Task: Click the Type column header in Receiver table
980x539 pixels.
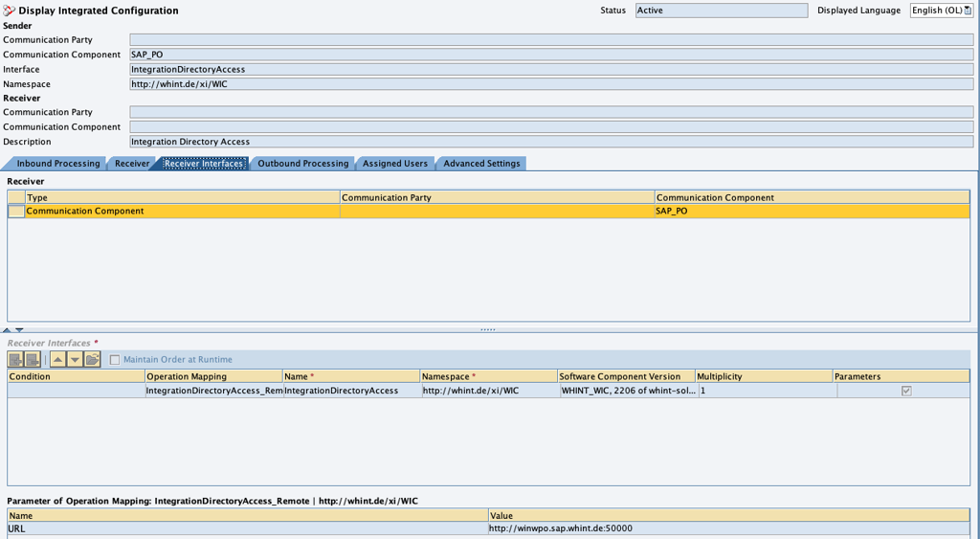Action: click(x=182, y=197)
